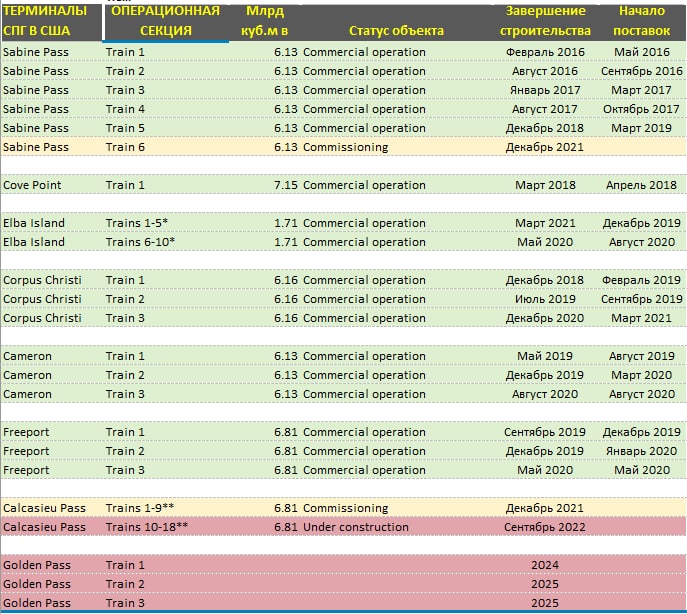Click 'Декабрь 2020' completion date cell
687x614 pixels.
point(545,318)
